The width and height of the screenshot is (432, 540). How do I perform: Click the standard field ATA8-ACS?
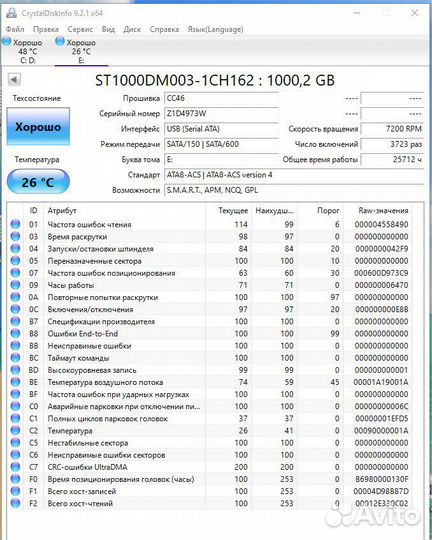(x=294, y=175)
